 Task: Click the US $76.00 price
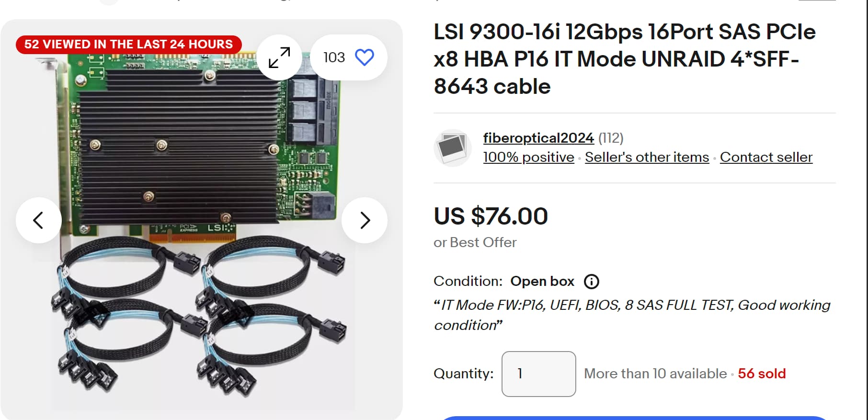(x=491, y=216)
